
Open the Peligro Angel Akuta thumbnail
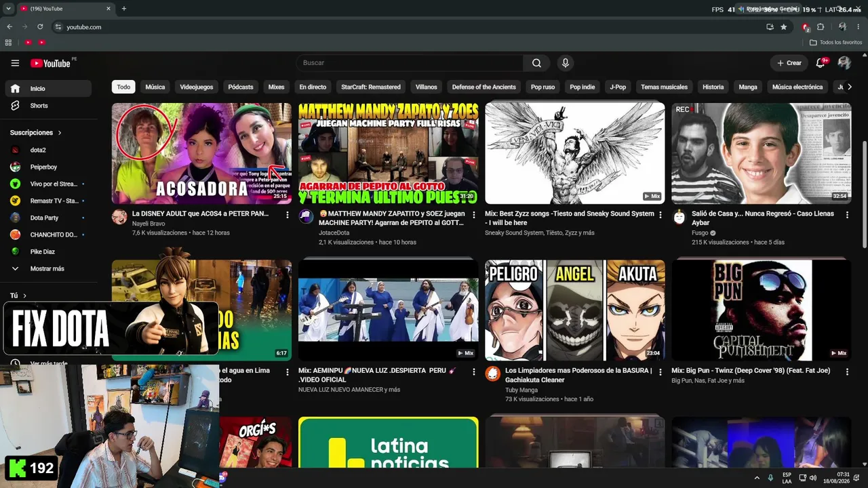pyautogui.click(x=575, y=310)
